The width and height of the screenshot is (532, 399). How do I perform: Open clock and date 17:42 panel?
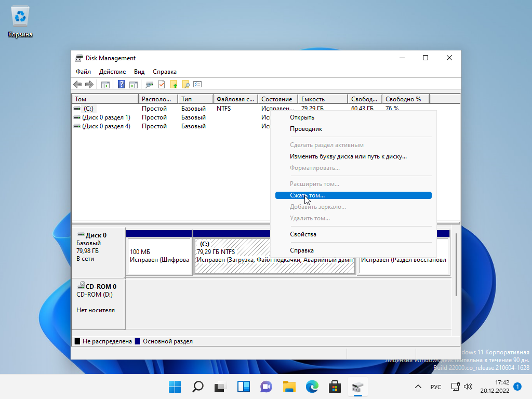[x=495, y=387]
